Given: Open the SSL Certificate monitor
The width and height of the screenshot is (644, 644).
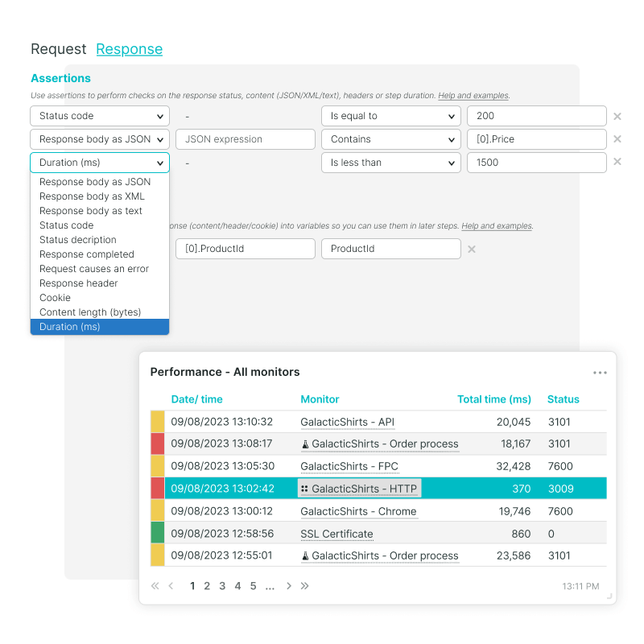Looking at the screenshot, I should (336, 534).
